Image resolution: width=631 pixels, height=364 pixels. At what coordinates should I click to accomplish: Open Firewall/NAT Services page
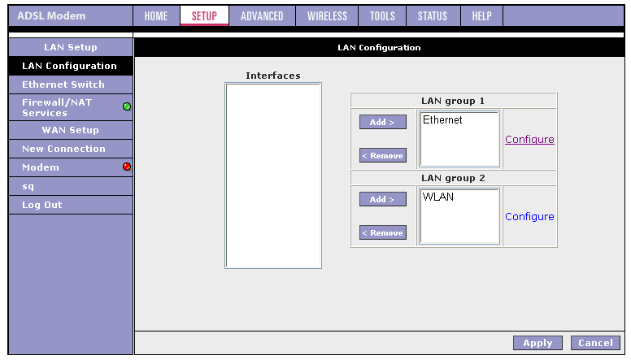coord(57,107)
